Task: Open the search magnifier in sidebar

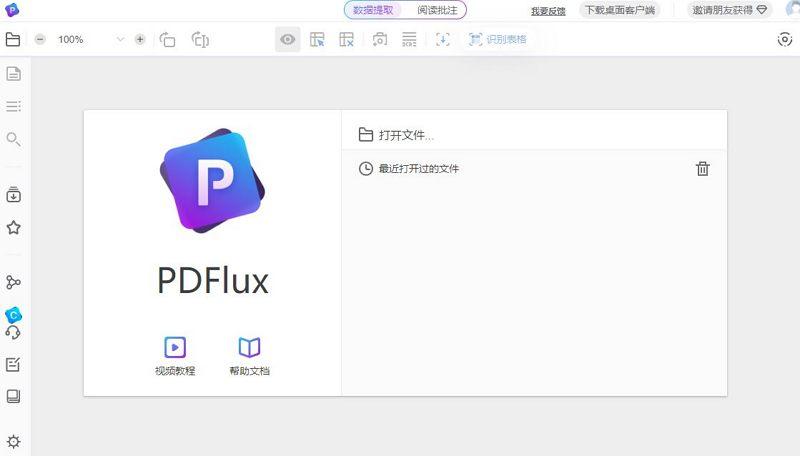Action: click(x=13, y=139)
